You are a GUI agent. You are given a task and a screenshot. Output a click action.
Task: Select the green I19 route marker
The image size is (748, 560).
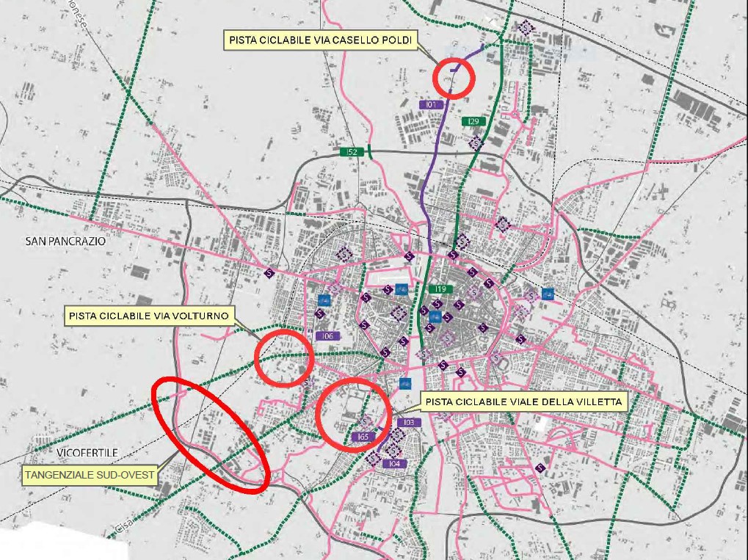440,289
